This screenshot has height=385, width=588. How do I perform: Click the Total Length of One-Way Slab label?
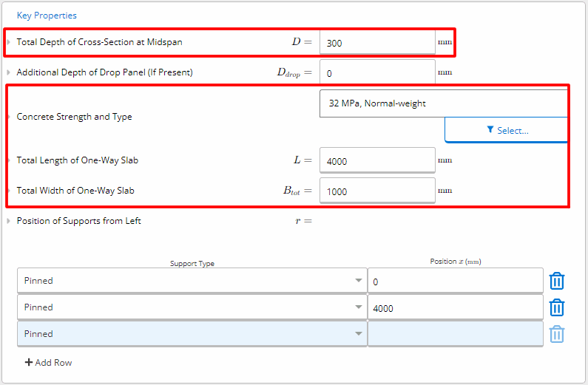[x=78, y=160]
